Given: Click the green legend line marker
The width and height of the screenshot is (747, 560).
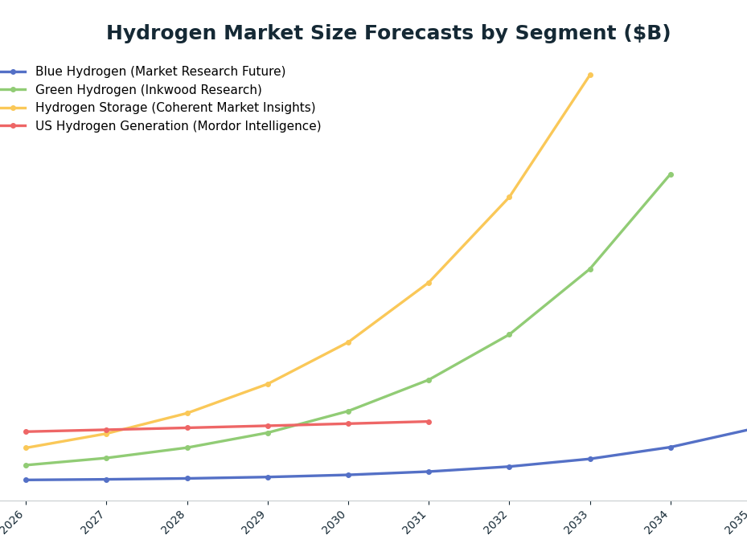Looking at the screenshot, I should tap(13, 89).
